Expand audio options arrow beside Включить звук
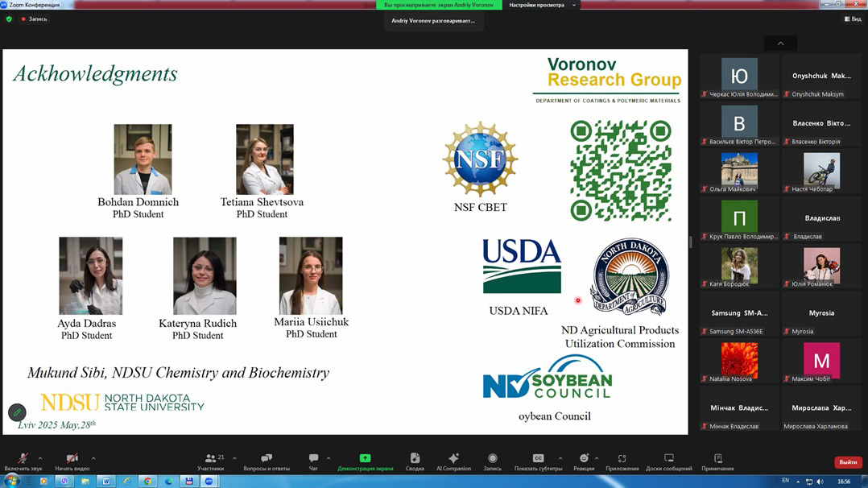Viewport: 868px width, 488px height. 40,458
